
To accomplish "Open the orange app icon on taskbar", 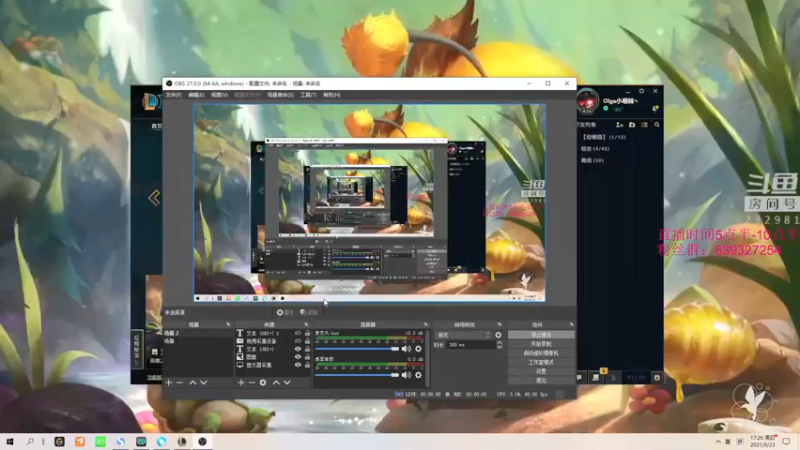I will point(80,441).
